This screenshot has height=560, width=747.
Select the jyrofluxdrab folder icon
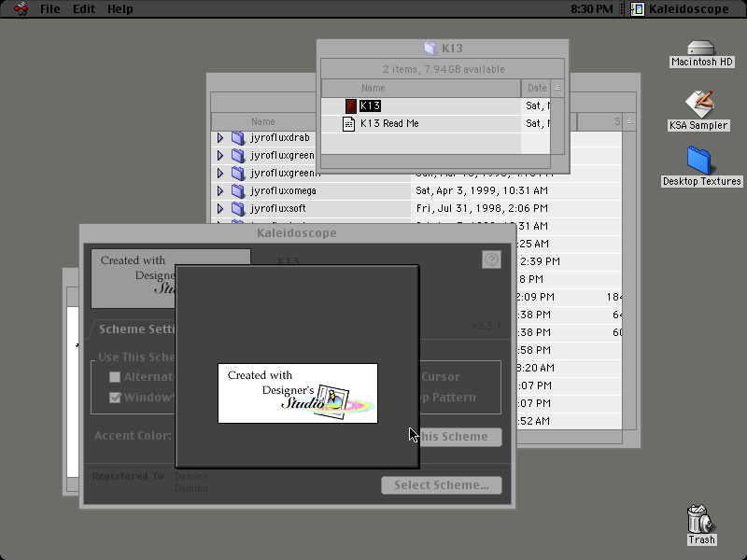[238, 137]
